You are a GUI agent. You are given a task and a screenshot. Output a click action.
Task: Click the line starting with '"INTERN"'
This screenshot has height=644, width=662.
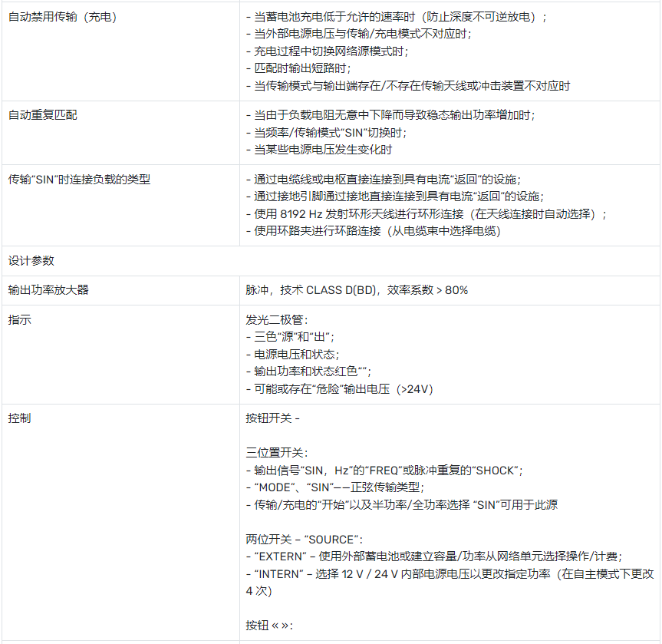click(449, 573)
